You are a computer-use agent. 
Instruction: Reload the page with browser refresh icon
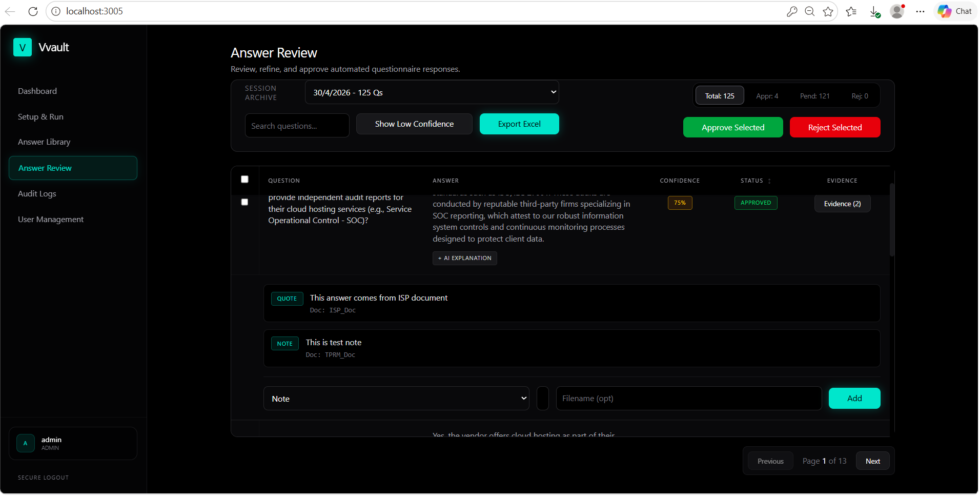[x=33, y=11]
